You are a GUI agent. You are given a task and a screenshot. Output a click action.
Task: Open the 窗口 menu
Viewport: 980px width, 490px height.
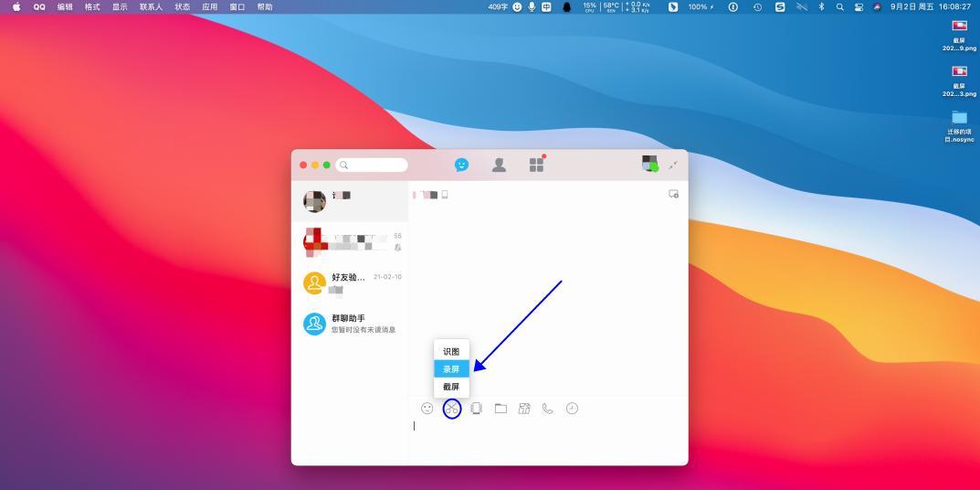click(x=237, y=7)
